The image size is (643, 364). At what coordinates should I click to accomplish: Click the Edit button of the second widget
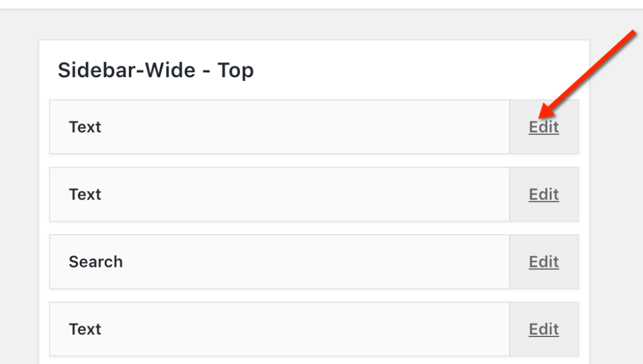(544, 195)
